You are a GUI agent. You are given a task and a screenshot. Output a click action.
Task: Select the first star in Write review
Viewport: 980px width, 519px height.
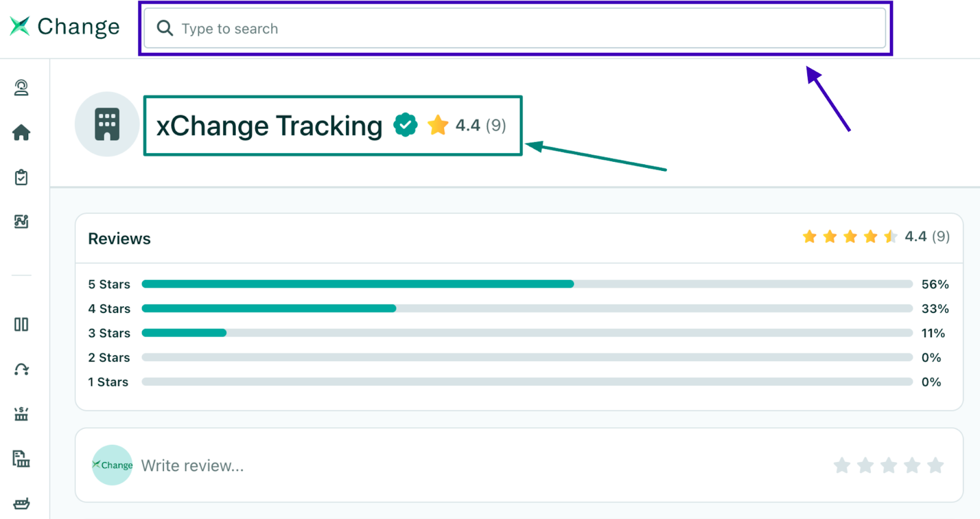(842, 466)
